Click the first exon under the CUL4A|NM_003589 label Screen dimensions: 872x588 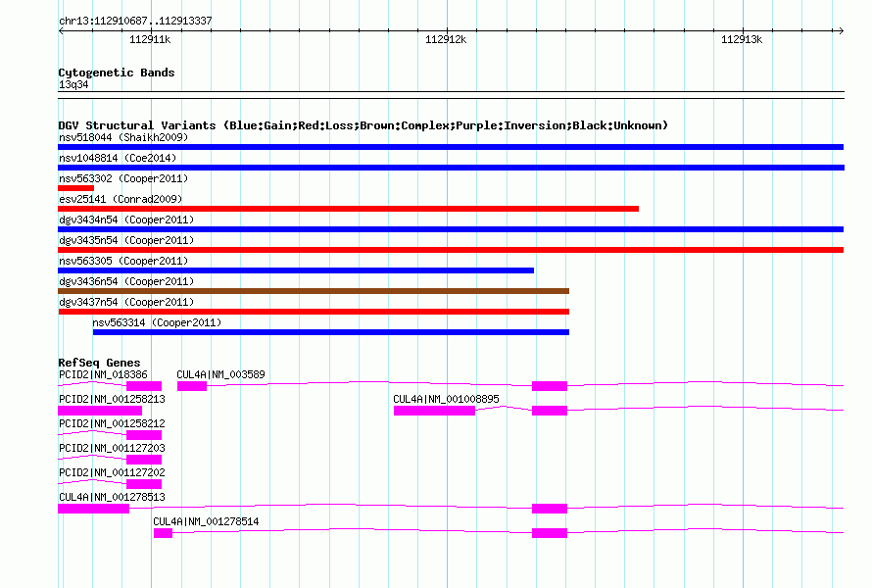click(192, 386)
